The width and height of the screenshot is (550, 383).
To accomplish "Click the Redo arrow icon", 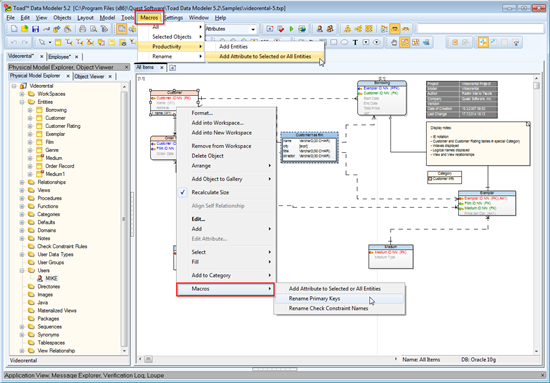I will [25, 42].
